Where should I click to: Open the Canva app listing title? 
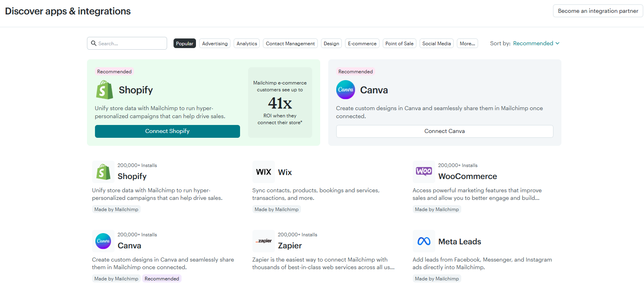(129, 246)
